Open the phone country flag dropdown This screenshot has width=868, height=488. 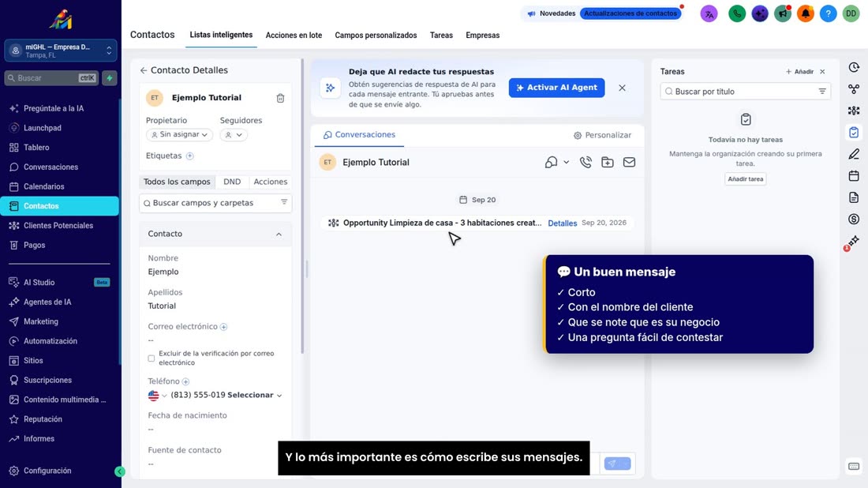pyautogui.click(x=157, y=396)
